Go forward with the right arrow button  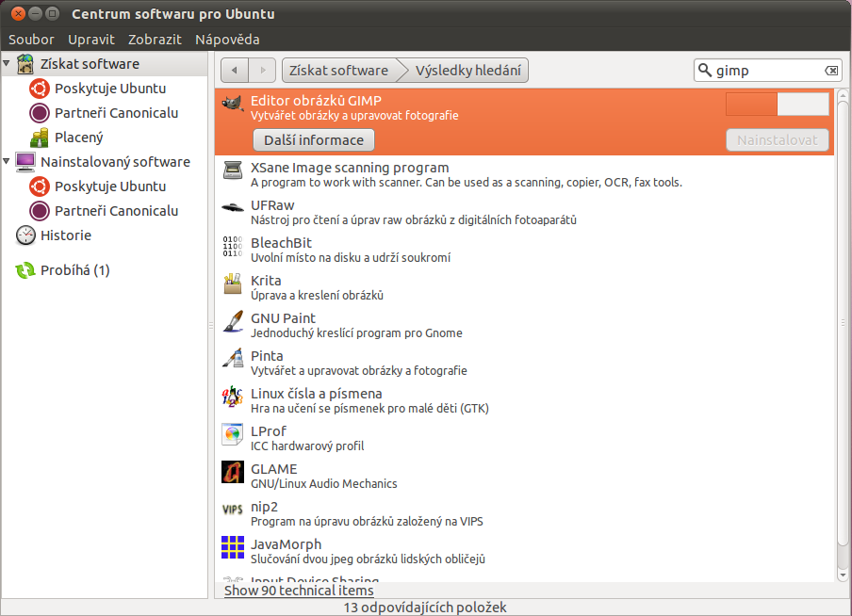(263, 70)
